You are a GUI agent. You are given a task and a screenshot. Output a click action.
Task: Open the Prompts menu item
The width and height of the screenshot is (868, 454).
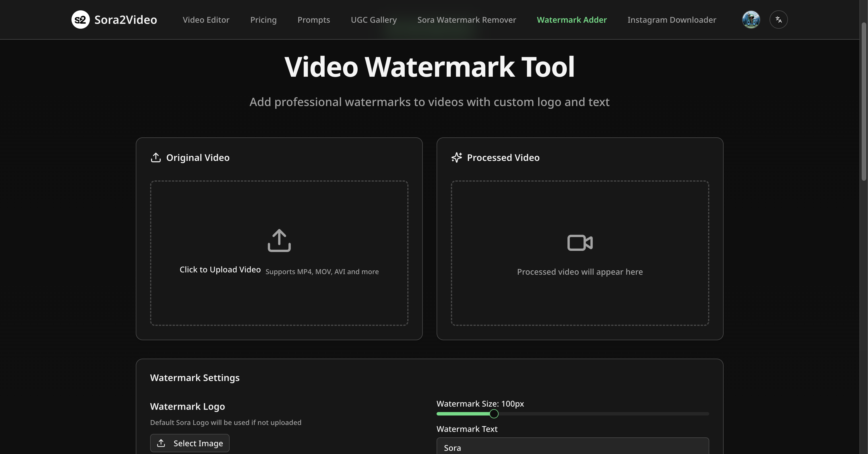(x=313, y=20)
